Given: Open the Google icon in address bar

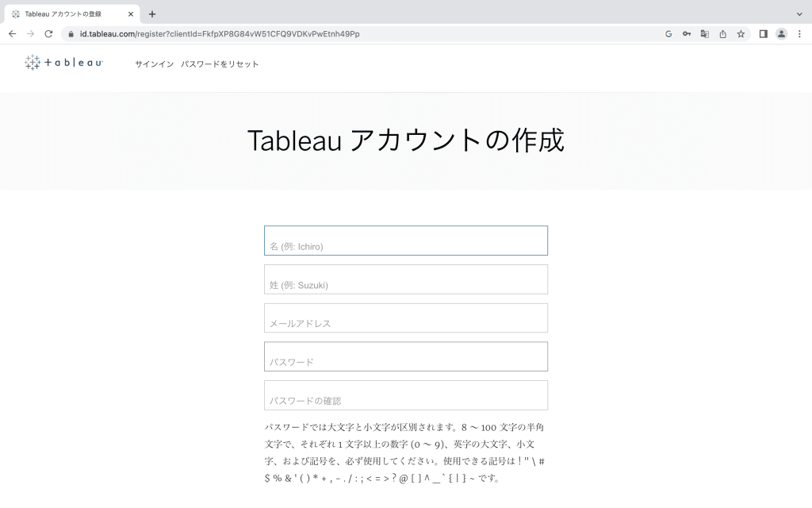Looking at the screenshot, I should tap(668, 33).
